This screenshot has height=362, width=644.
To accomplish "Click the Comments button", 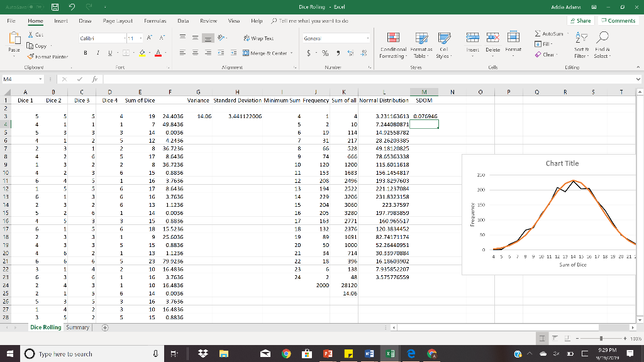I will (x=618, y=21).
